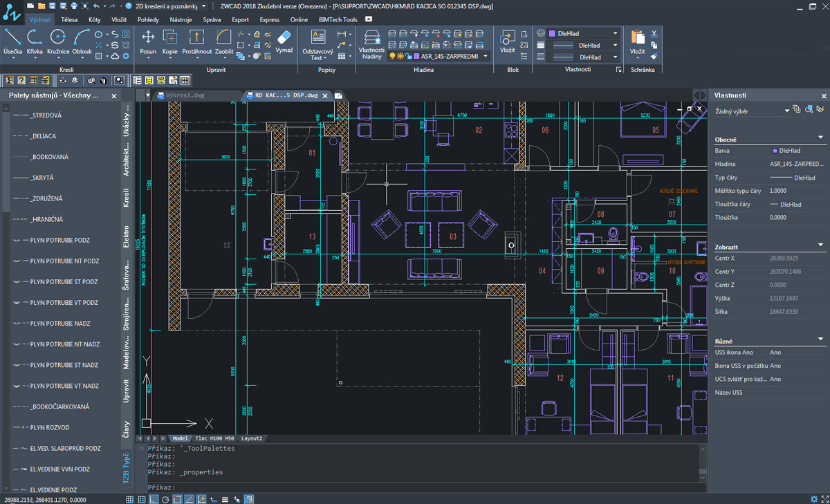
Task: Toggle polar tracking in status bar
Action: point(165,498)
